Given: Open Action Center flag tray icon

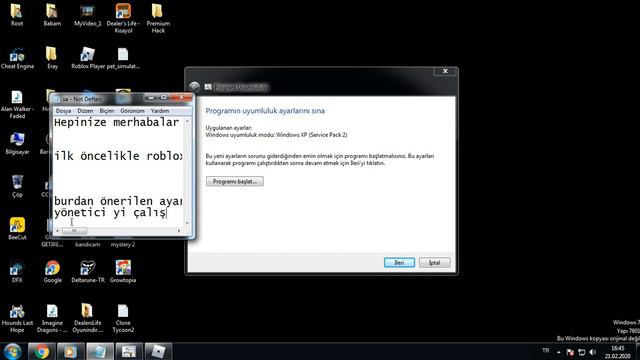Looking at the screenshot, I should [570, 352].
